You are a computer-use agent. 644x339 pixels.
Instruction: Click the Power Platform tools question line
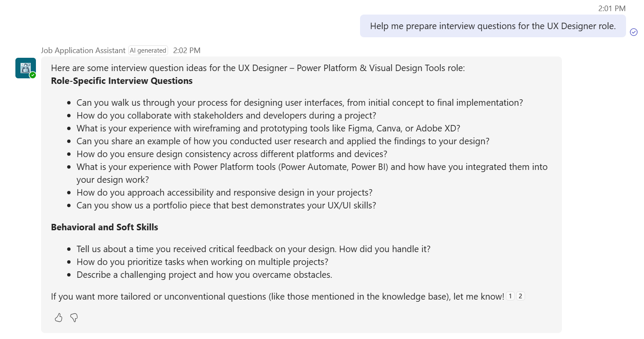[312, 167]
